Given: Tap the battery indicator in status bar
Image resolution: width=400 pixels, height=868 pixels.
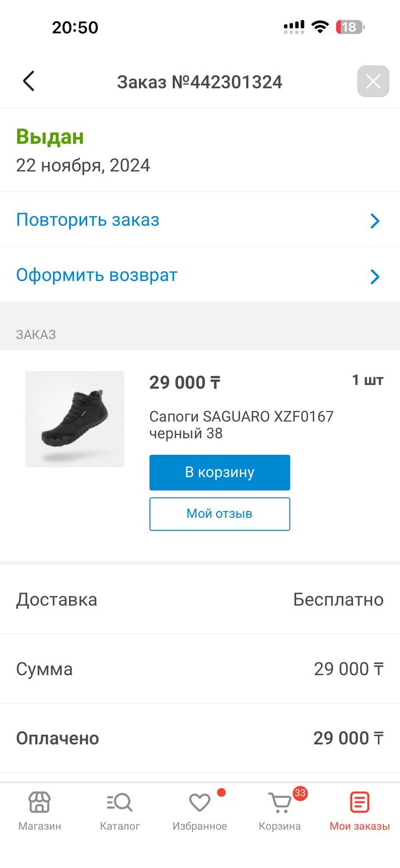Looking at the screenshot, I should pyautogui.click(x=350, y=27).
